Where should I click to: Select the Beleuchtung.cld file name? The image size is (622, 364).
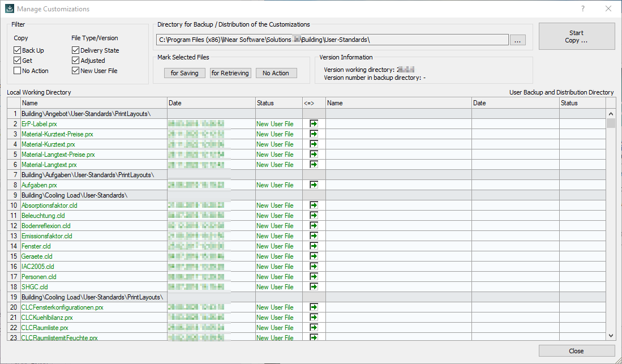[x=43, y=216]
